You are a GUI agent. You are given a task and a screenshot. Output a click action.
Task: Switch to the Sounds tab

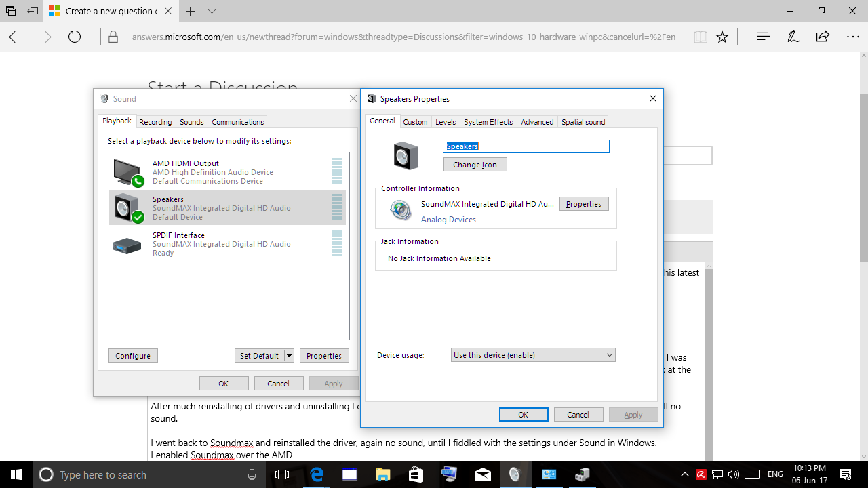point(192,122)
